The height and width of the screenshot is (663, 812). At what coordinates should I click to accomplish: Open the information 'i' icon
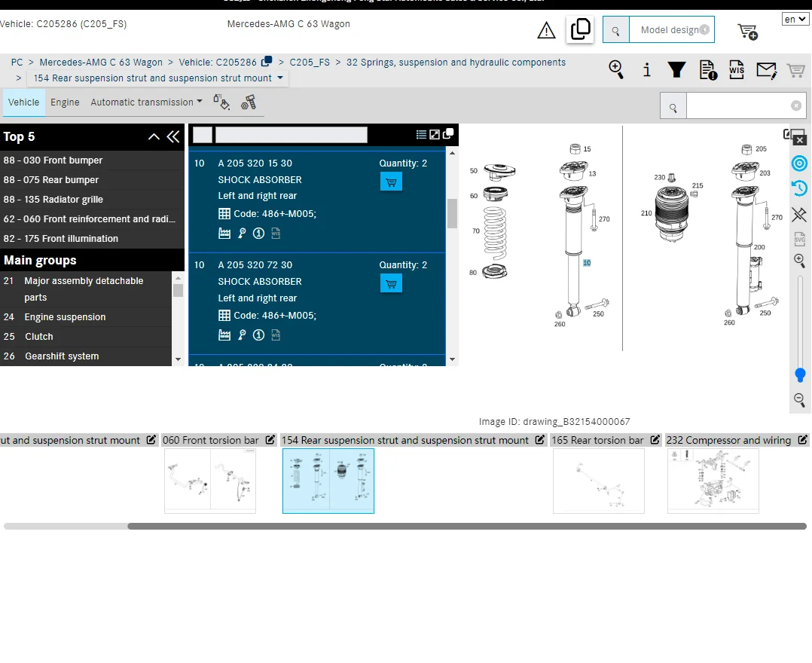tap(646, 69)
